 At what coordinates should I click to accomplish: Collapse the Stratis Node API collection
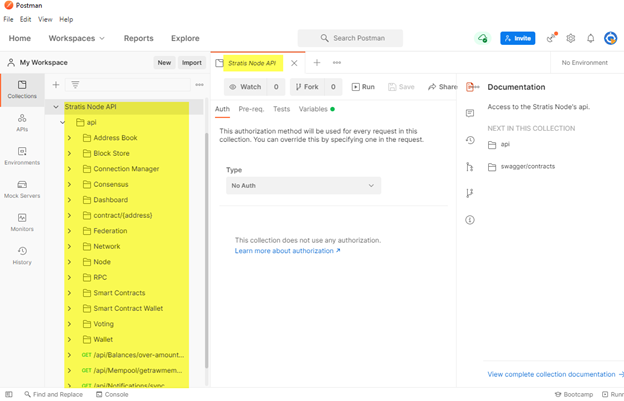point(56,107)
